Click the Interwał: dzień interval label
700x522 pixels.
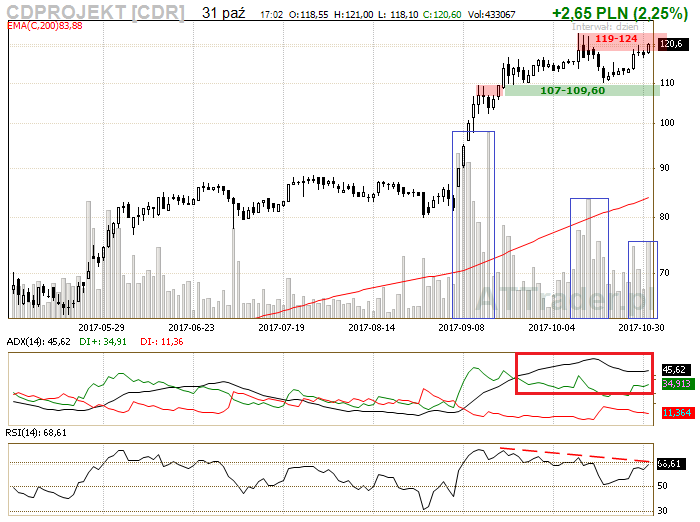coord(605,27)
